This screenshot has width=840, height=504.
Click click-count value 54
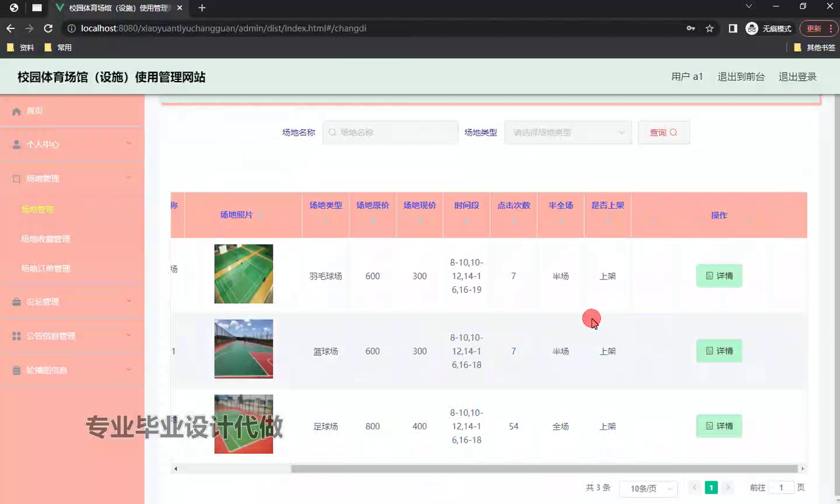tap(513, 426)
